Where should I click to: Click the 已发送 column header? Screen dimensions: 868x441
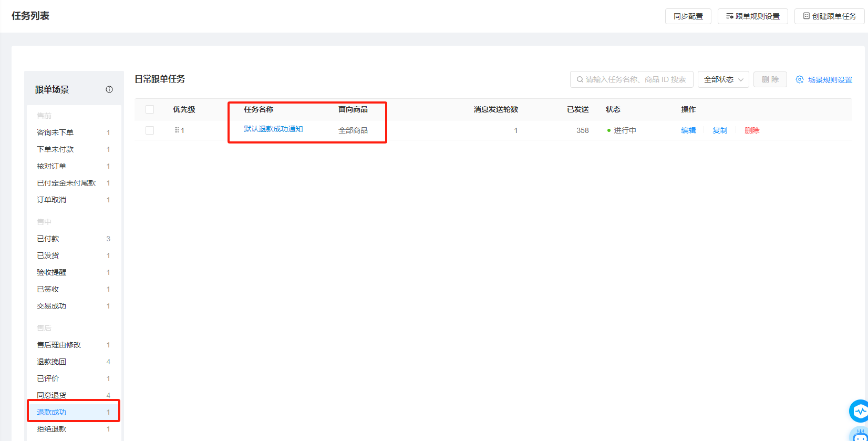(578, 109)
